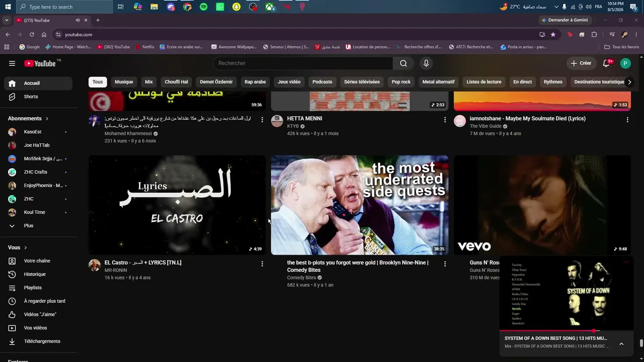
Task: Click the Créer button
Action: (x=581, y=63)
